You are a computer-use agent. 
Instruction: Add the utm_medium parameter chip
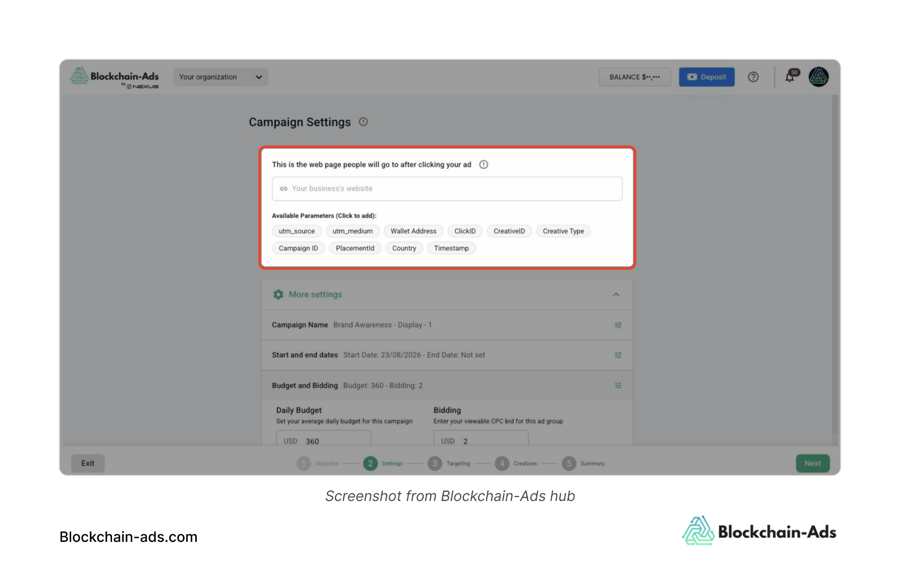tap(352, 231)
